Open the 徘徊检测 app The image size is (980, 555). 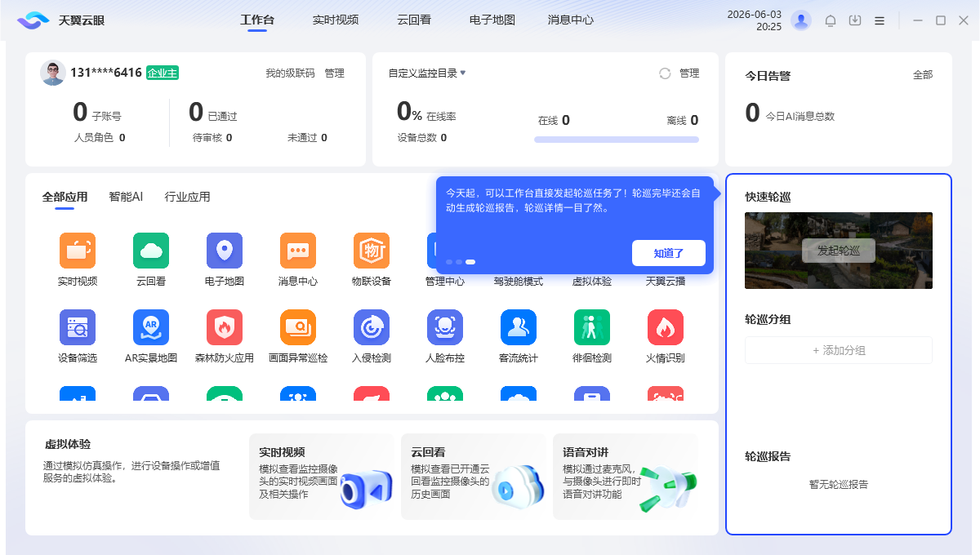592,327
